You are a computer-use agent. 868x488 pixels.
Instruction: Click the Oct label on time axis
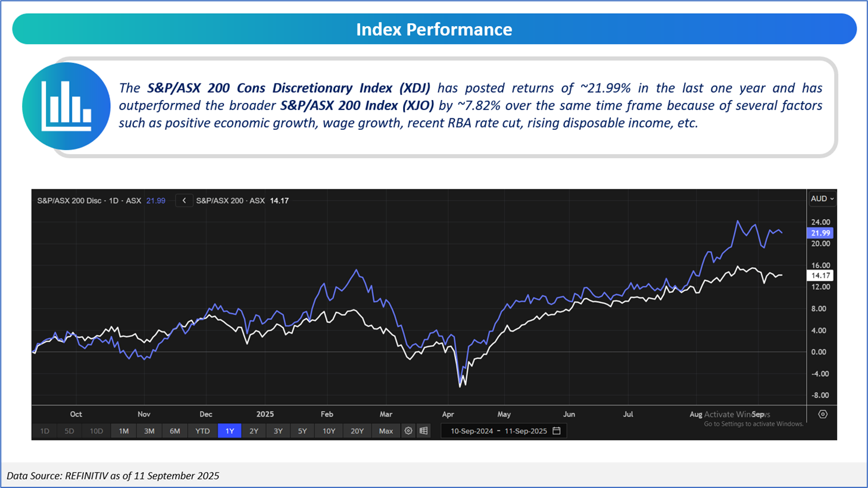pyautogui.click(x=76, y=414)
